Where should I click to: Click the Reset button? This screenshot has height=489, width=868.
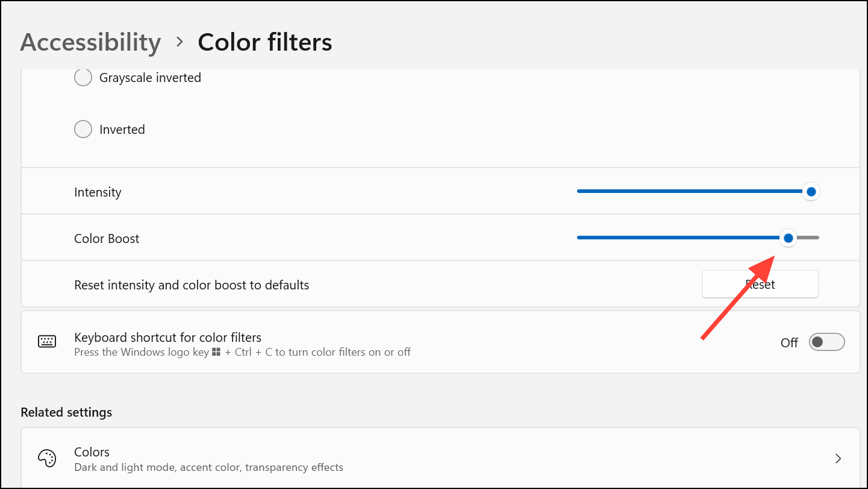(x=760, y=284)
